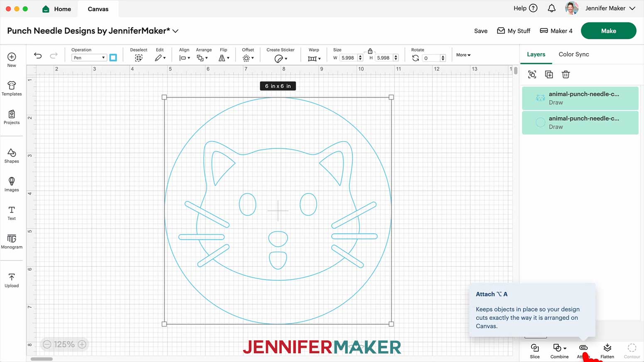Switch to the Layers tab
Screen dimensions: 644x362
click(x=536, y=54)
